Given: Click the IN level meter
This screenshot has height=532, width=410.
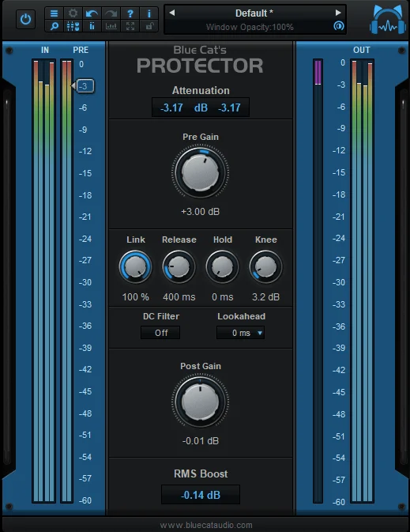Looking at the screenshot, I should pos(43,281).
